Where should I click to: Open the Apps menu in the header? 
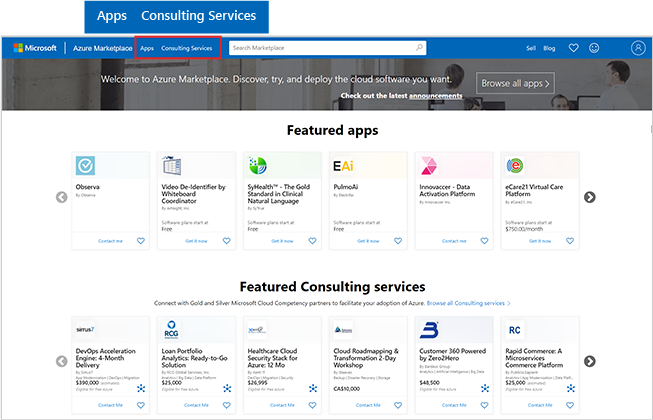pos(147,48)
